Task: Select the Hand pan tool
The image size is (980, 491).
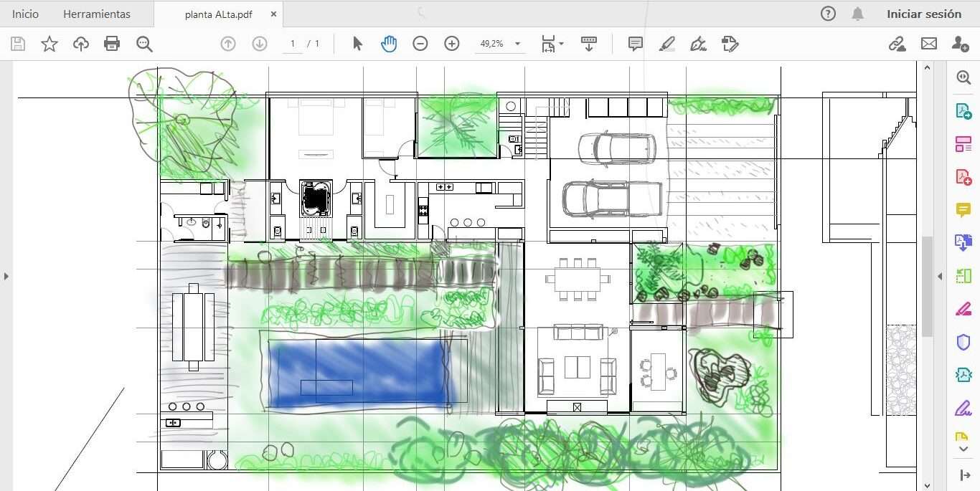Action: pos(388,44)
